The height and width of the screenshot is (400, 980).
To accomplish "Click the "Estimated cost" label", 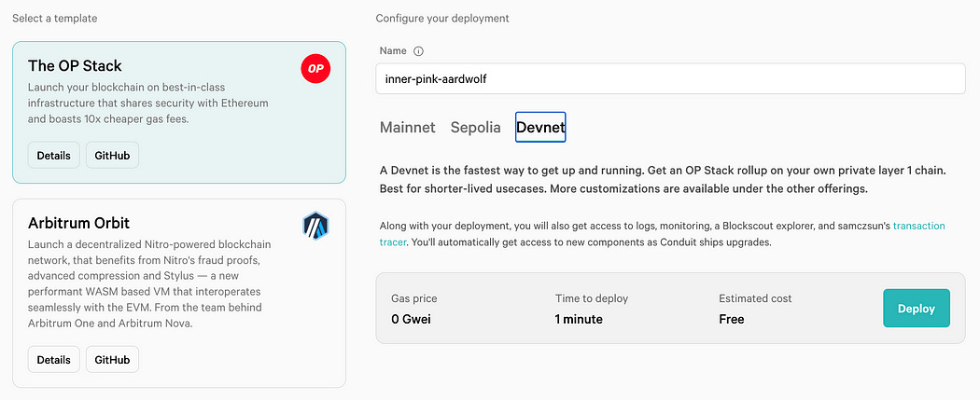I will 755,298.
